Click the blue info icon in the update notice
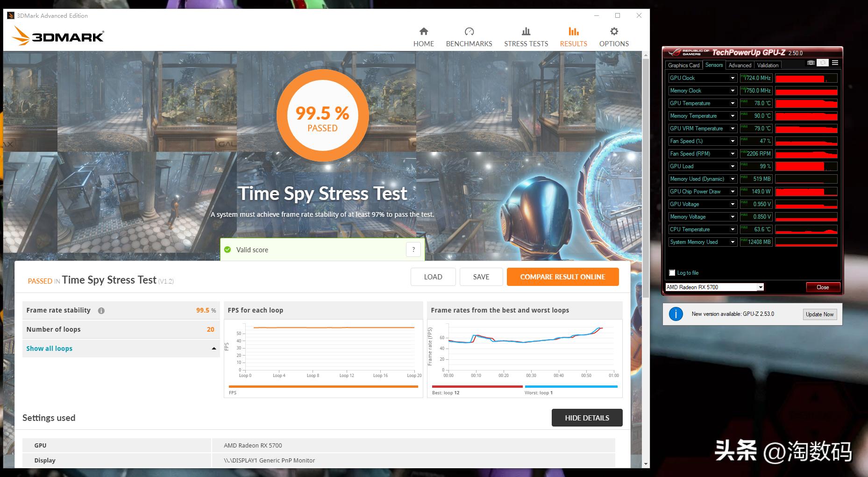This screenshot has width=868, height=477. click(x=676, y=314)
